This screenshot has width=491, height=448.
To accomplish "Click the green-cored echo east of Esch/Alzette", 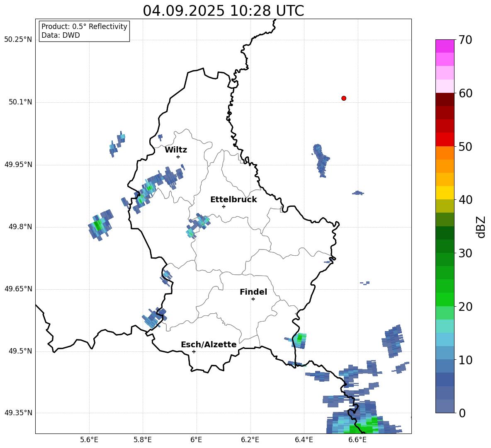I will (299, 339).
